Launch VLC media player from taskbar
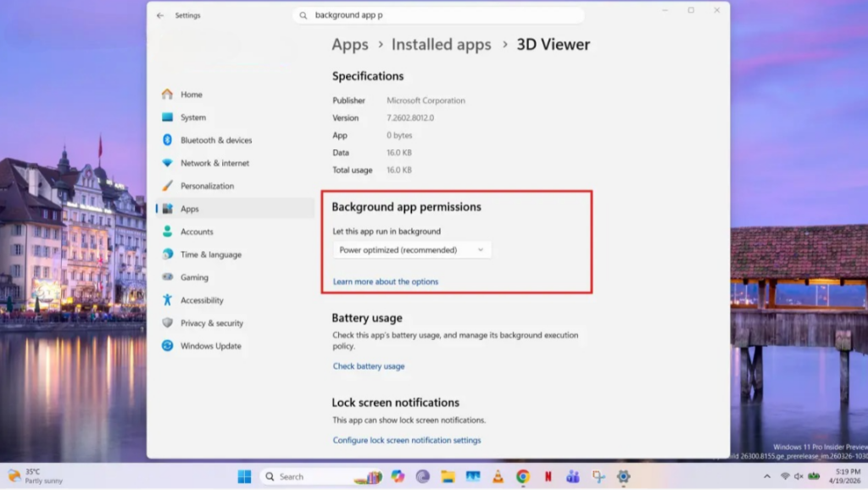Image resolution: width=868 pixels, height=490 pixels. tap(498, 476)
